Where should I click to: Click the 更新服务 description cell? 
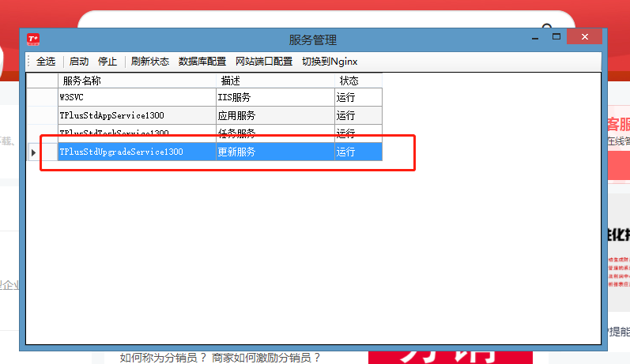[275, 152]
